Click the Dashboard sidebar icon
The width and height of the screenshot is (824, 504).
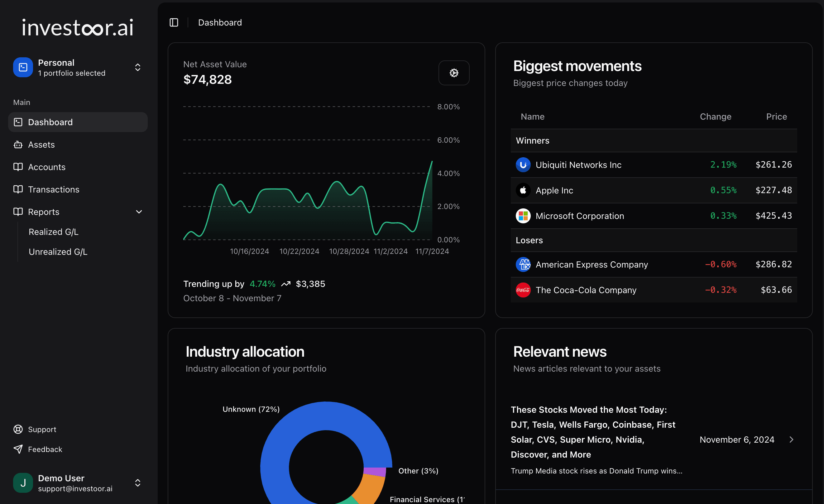[x=18, y=122]
